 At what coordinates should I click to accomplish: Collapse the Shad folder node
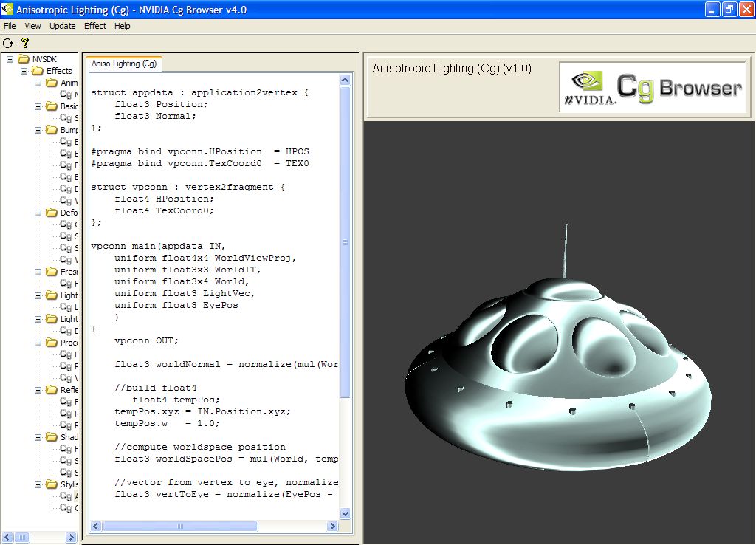pyautogui.click(x=38, y=437)
